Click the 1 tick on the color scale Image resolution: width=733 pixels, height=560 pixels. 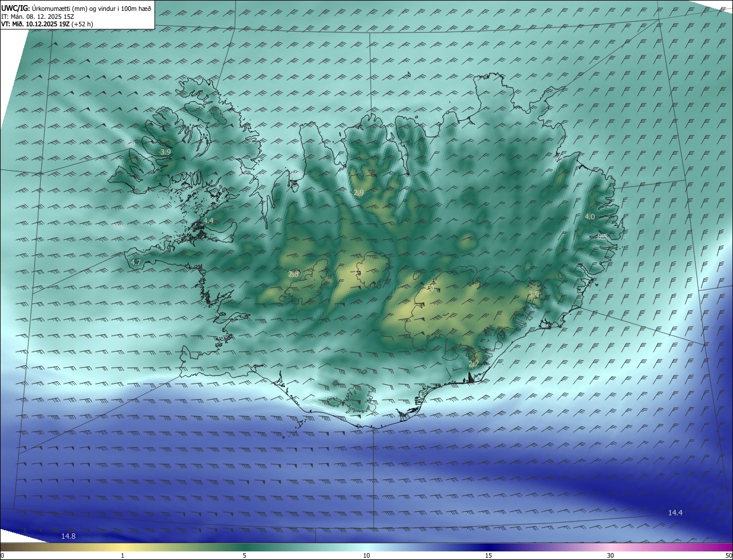coord(123,555)
